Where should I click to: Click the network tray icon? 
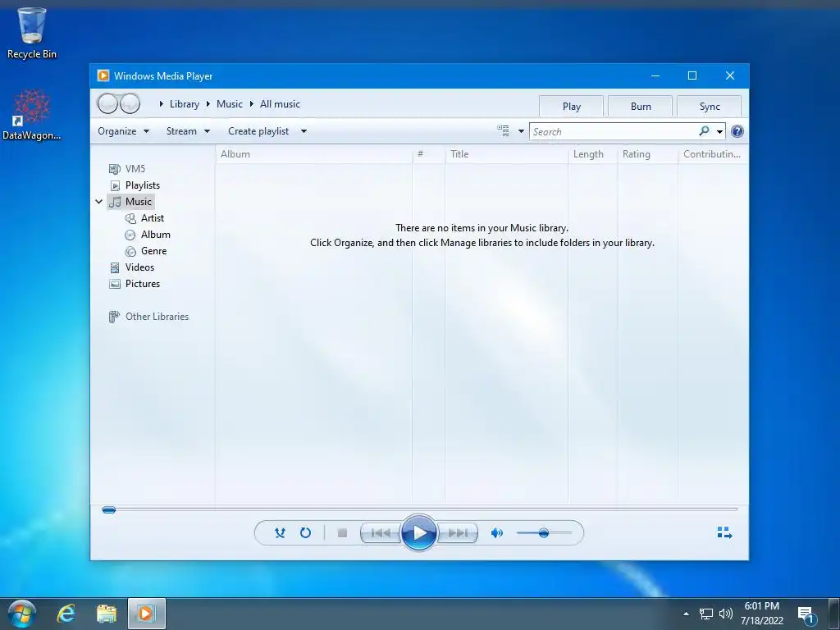pyautogui.click(x=706, y=614)
